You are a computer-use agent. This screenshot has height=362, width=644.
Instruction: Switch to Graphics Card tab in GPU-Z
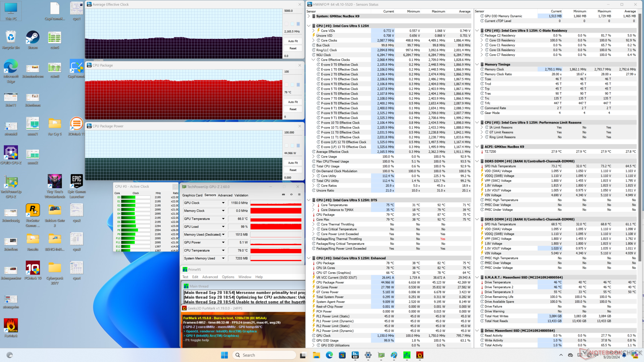coord(192,195)
